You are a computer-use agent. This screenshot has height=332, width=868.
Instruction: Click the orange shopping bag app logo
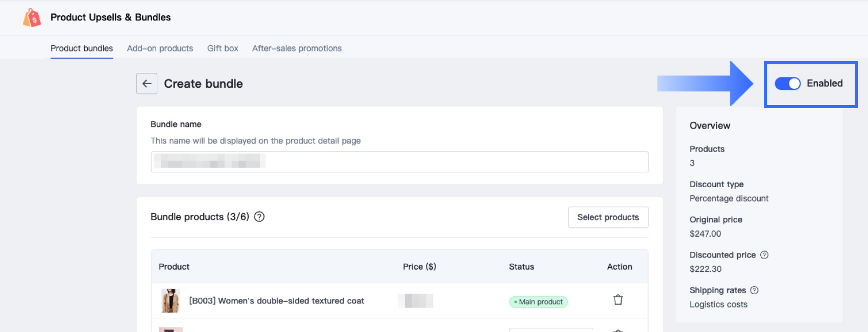pos(32,18)
